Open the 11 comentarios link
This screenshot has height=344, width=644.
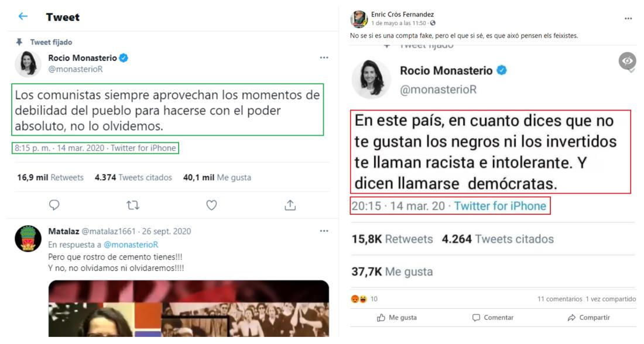click(559, 299)
